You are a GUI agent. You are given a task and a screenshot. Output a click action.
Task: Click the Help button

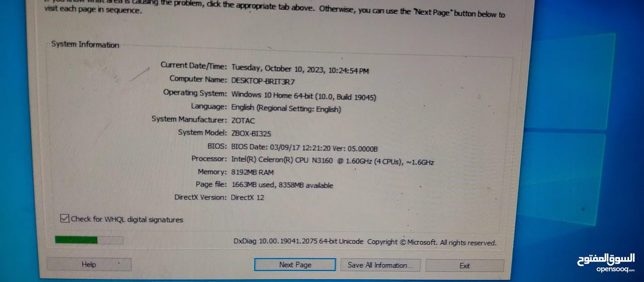[89, 264]
